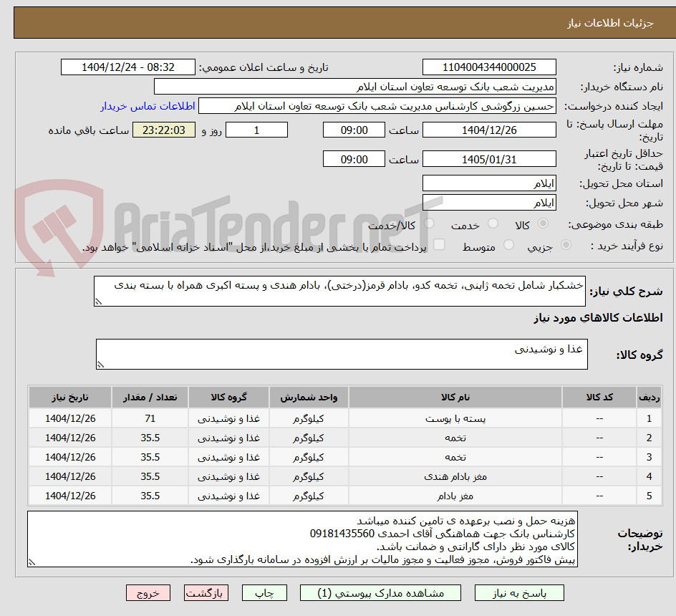676x616 pixels.
Task: Click غذا و نوشیدنی group in row 5
Action: (x=228, y=496)
